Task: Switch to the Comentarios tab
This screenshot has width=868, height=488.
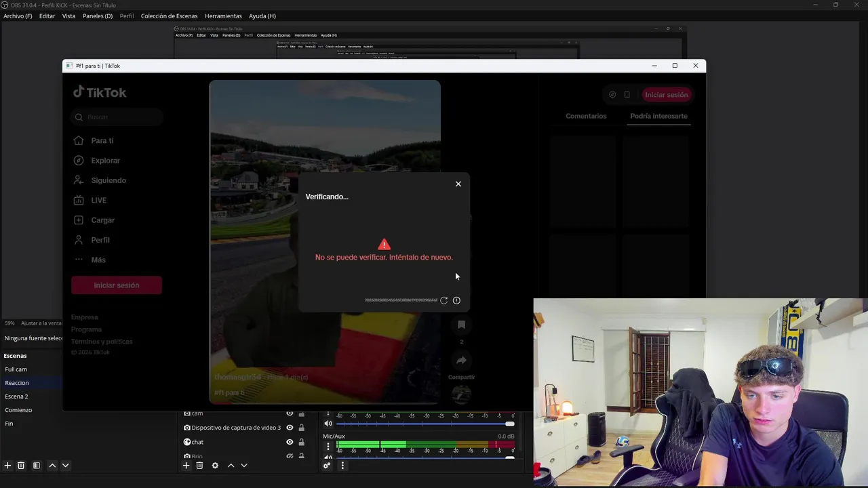Action: pyautogui.click(x=586, y=116)
